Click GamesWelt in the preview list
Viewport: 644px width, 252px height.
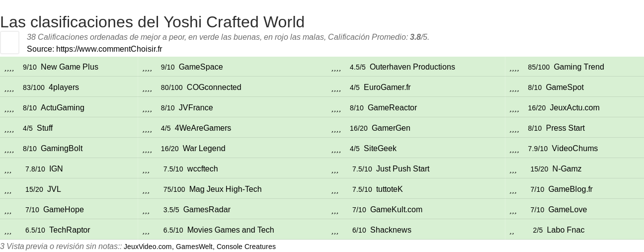tap(194, 247)
